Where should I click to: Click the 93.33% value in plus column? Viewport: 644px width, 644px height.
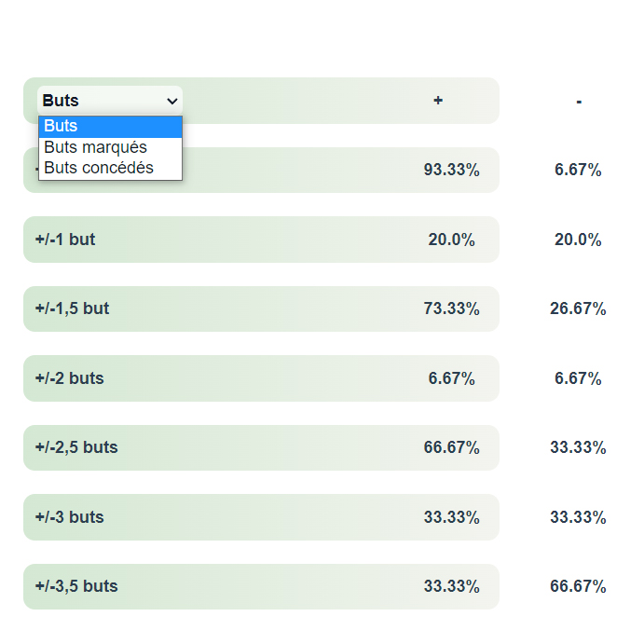(451, 170)
